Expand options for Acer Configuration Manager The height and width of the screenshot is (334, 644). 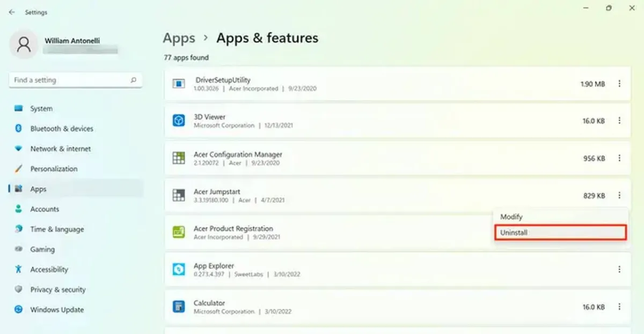point(619,158)
